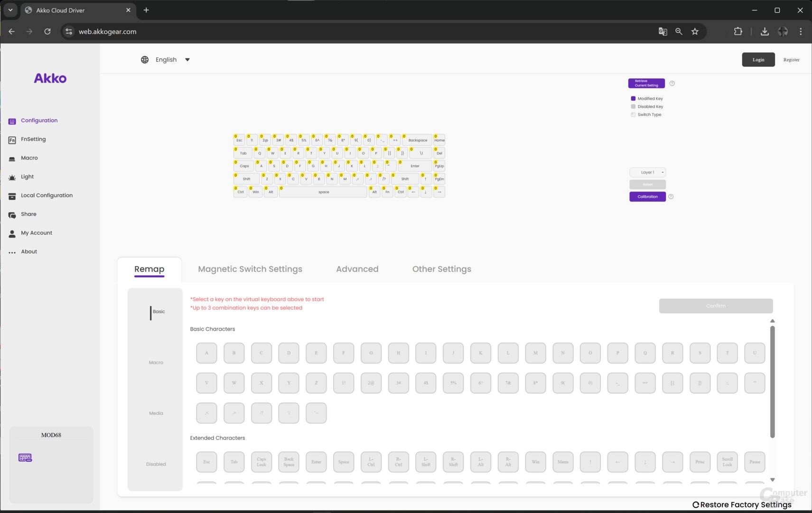Switch to the Advanced tab
The height and width of the screenshot is (513, 812).
pos(357,269)
